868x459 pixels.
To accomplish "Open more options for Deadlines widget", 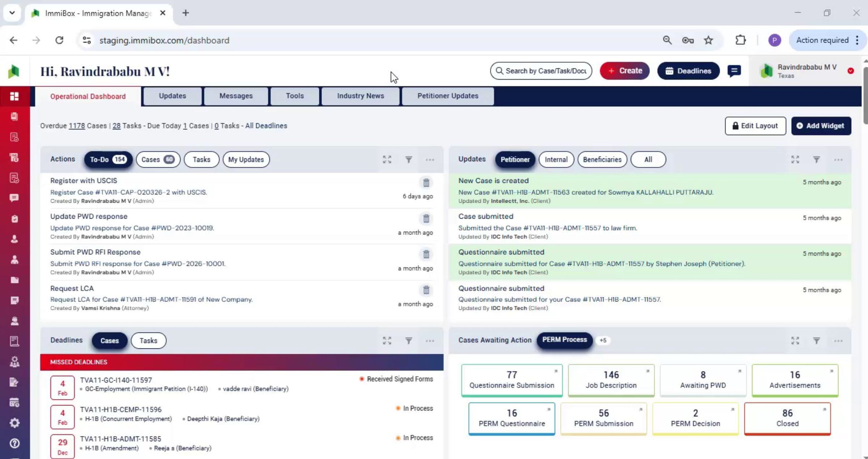I will (430, 340).
